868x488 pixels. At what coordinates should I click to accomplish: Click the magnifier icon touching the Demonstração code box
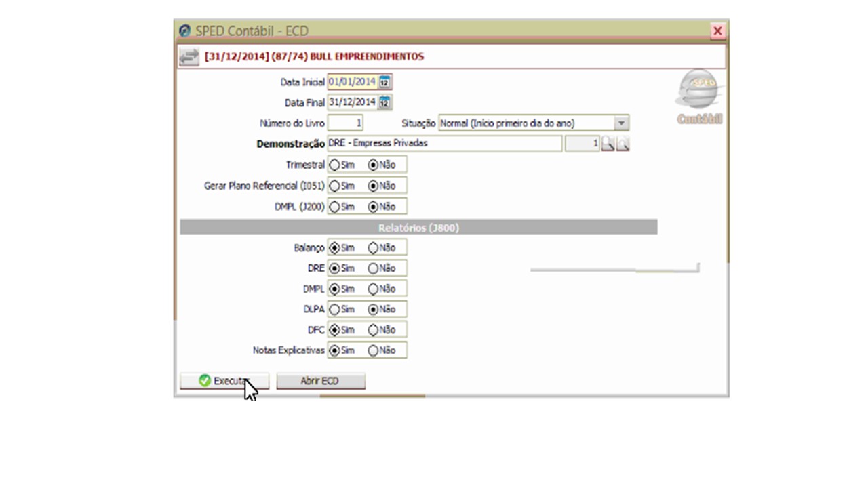(x=608, y=144)
